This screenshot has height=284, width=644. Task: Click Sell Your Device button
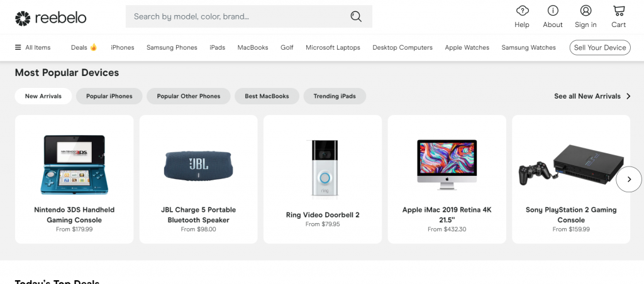(600, 48)
